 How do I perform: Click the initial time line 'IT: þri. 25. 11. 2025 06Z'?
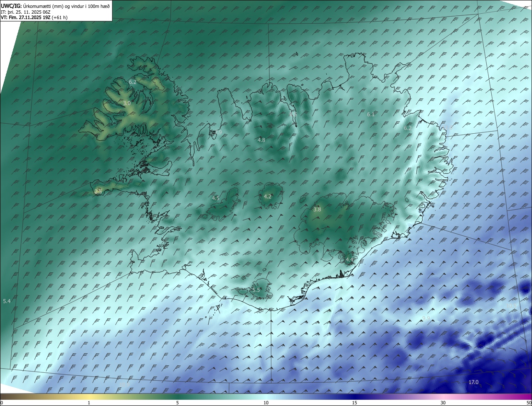pyautogui.click(x=26, y=12)
